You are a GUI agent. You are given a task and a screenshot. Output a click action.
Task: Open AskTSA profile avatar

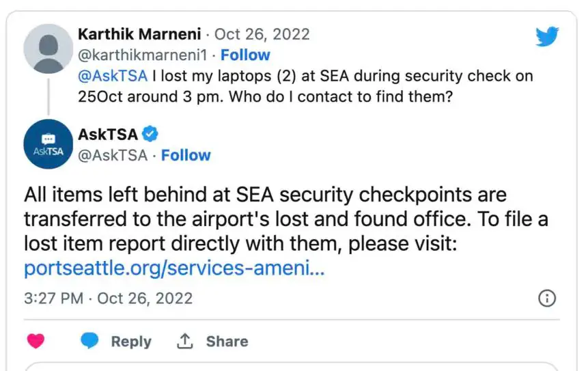pyautogui.click(x=48, y=144)
